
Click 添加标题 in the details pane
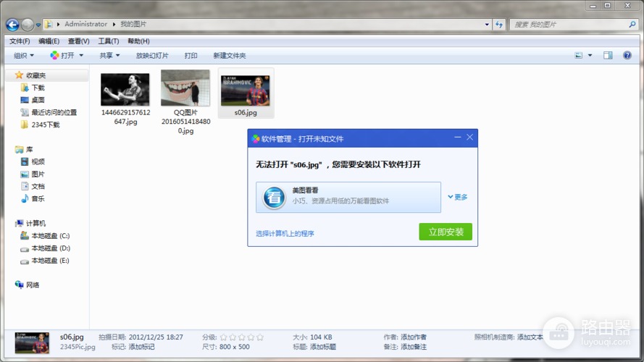[323, 347]
